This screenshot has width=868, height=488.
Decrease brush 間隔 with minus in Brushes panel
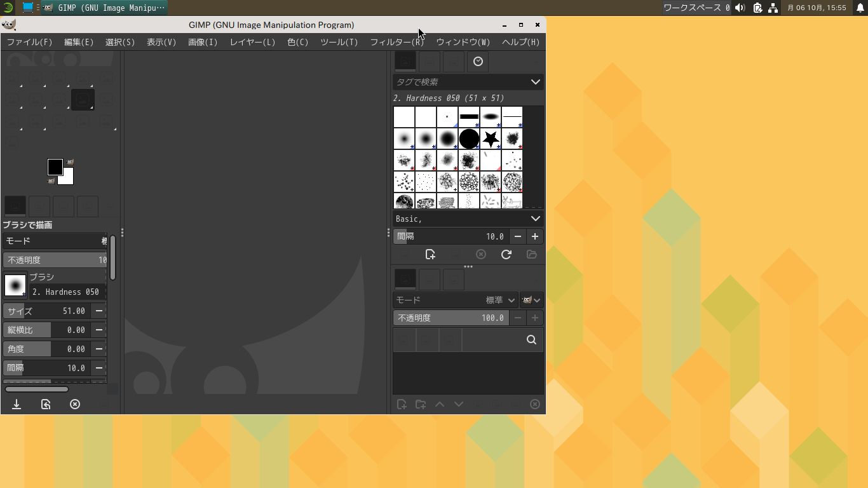point(518,236)
